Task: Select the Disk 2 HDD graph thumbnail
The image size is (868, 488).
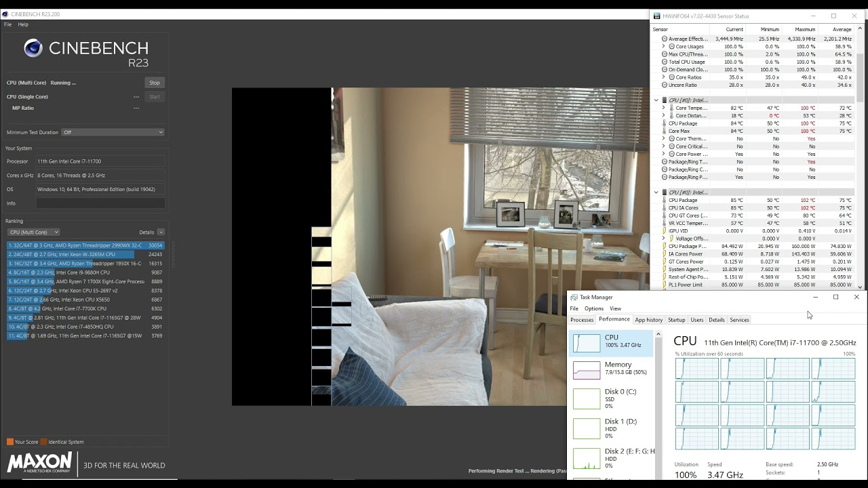Action: 587,458
